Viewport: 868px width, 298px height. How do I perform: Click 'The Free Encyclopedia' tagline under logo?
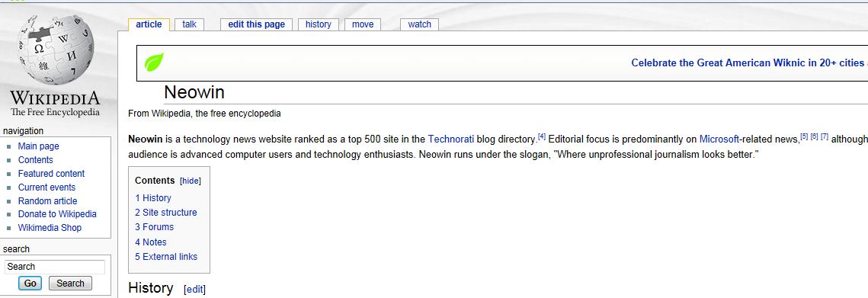pyautogui.click(x=56, y=113)
